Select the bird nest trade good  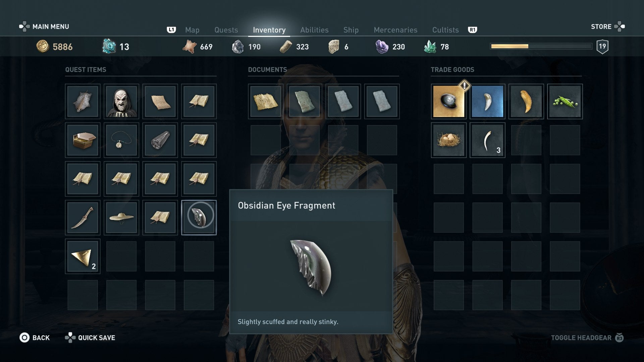[448, 140]
